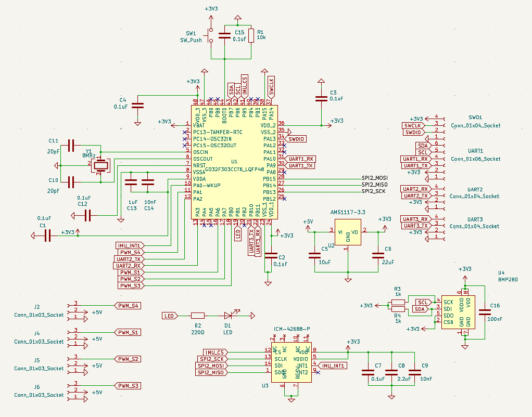The width and height of the screenshot is (532, 417).
Task: Click the PWM_S2 label beside connector J5
Action: 128,359
